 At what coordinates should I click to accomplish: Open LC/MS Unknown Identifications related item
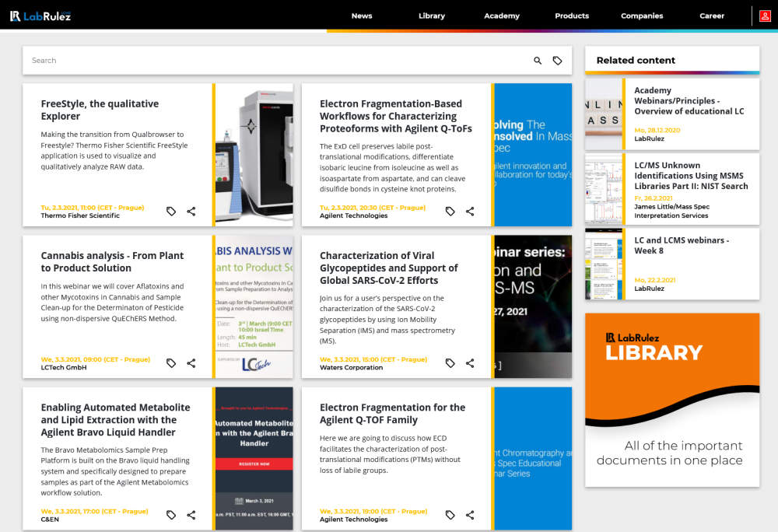691,176
